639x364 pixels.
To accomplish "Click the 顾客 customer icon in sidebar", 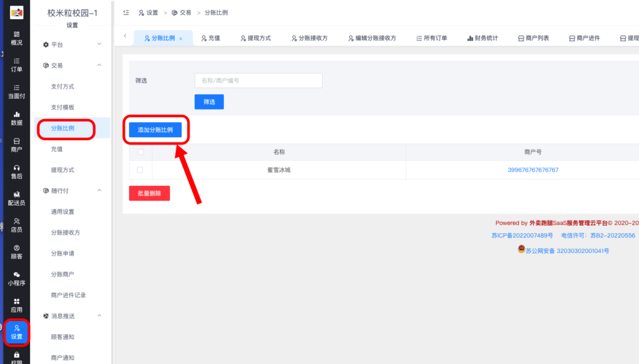I will point(16,252).
